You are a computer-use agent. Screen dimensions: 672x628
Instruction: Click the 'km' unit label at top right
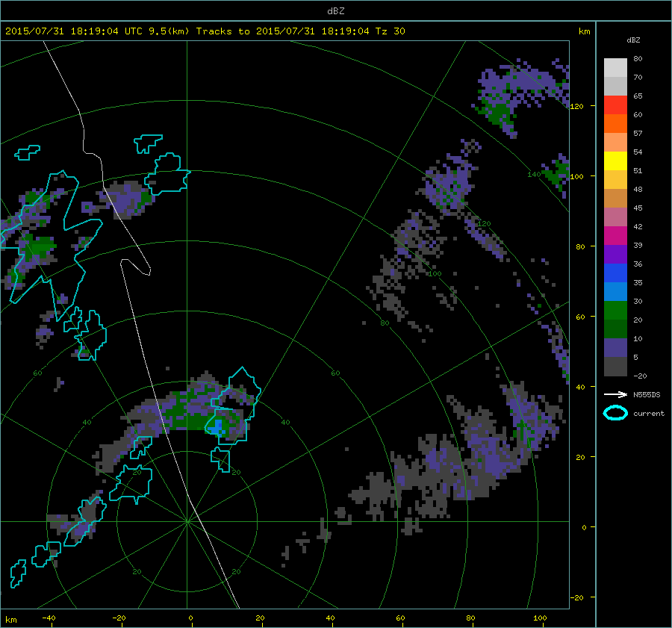coord(584,31)
